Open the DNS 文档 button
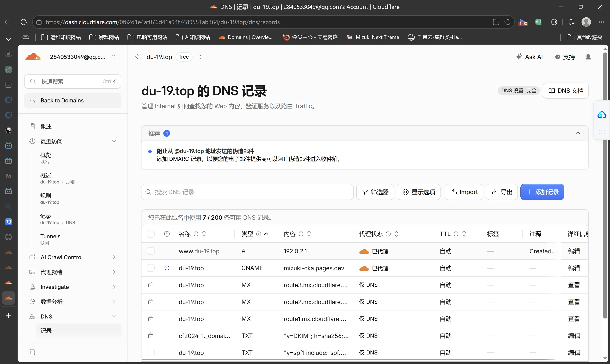 pyautogui.click(x=566, y=91)
